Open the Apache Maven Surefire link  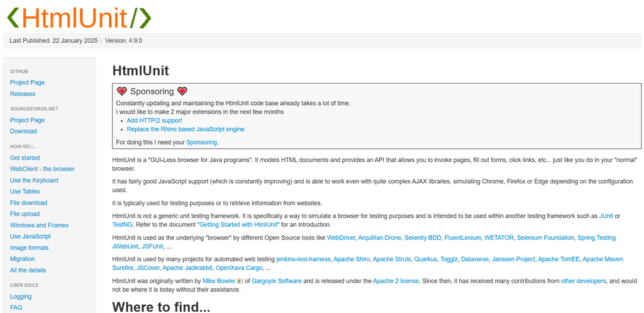coord(602,259)
